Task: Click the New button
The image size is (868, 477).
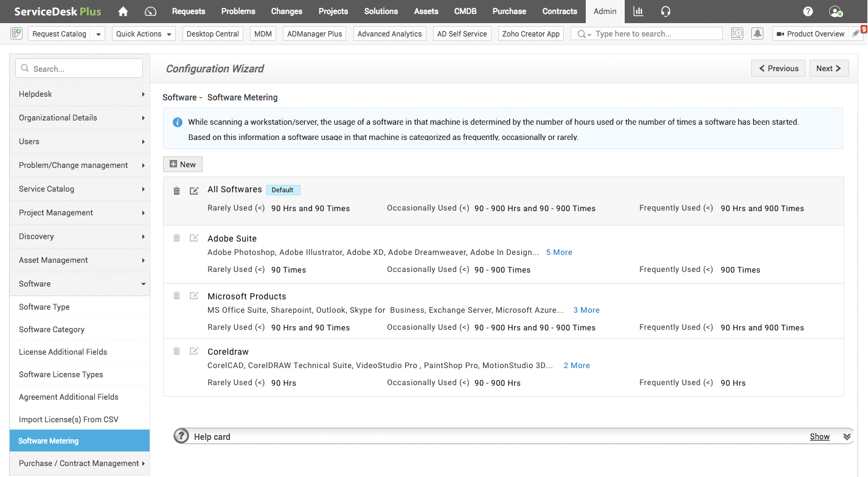Action: point(182,164)
